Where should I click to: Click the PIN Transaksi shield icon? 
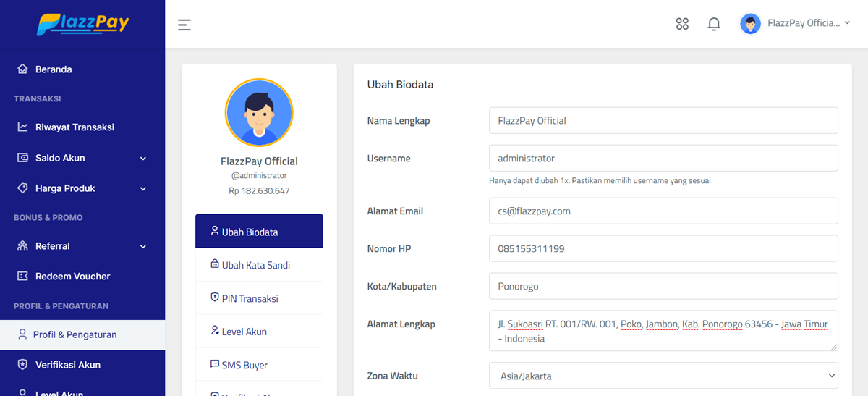pos(215,298)
